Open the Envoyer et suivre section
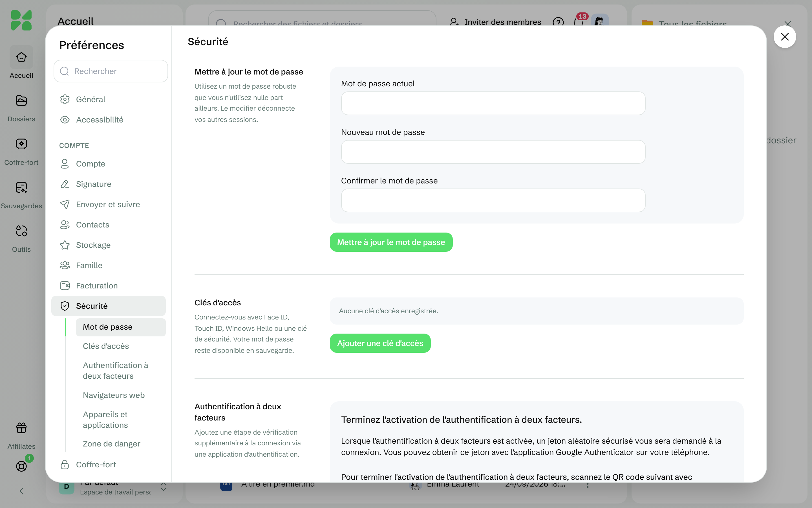 click(x=108, y=204)
